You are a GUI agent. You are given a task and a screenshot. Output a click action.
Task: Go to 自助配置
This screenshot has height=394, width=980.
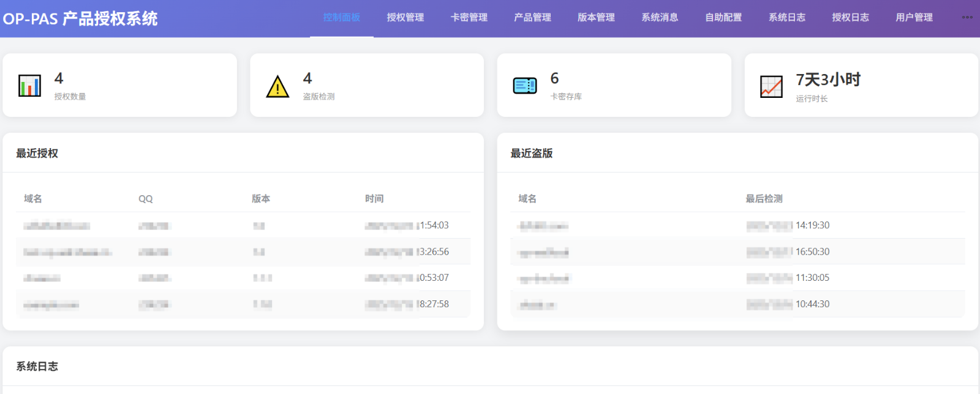tap(724, 18)
